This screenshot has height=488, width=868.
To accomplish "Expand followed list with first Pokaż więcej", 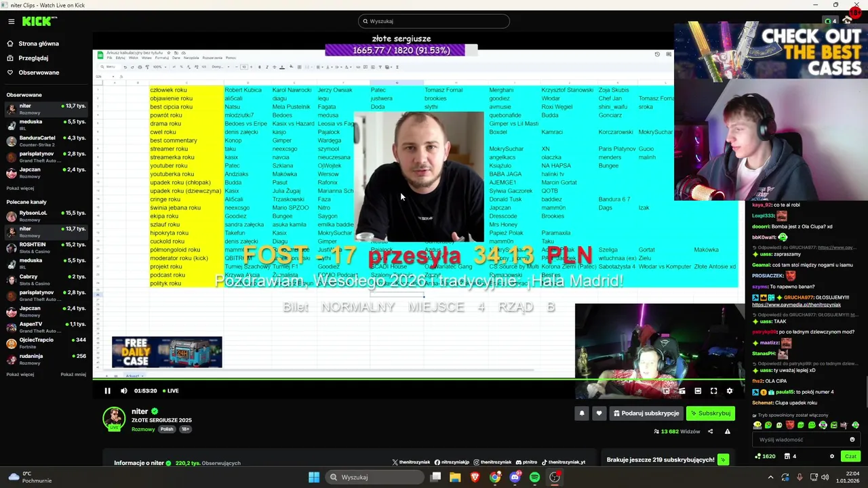I will (x=20, y=188).
